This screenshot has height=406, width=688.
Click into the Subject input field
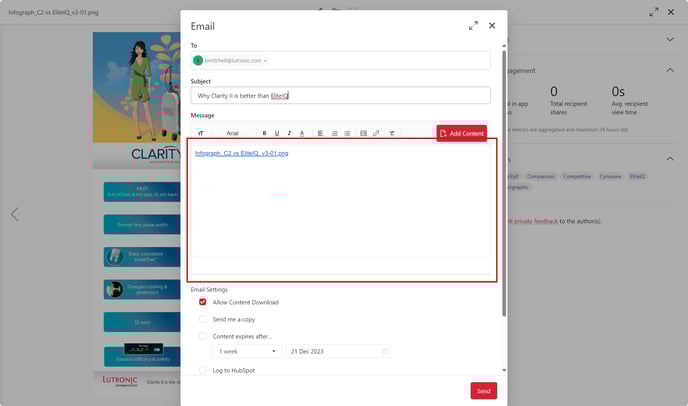(x=340, y=95)
